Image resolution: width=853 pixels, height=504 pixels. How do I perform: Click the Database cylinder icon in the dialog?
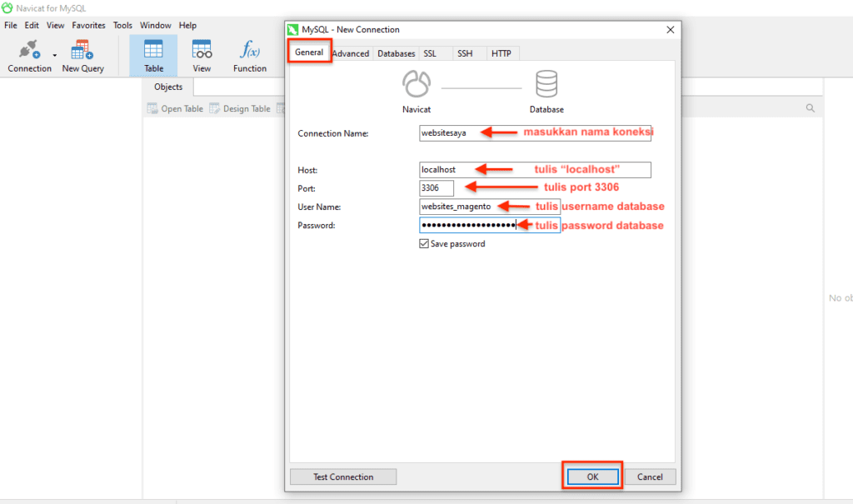(x=546, y=83)
